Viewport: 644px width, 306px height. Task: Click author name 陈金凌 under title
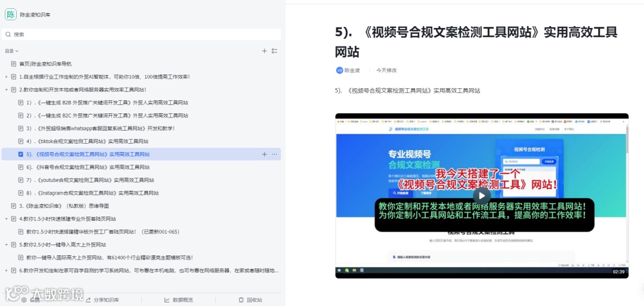click(352, 70)
